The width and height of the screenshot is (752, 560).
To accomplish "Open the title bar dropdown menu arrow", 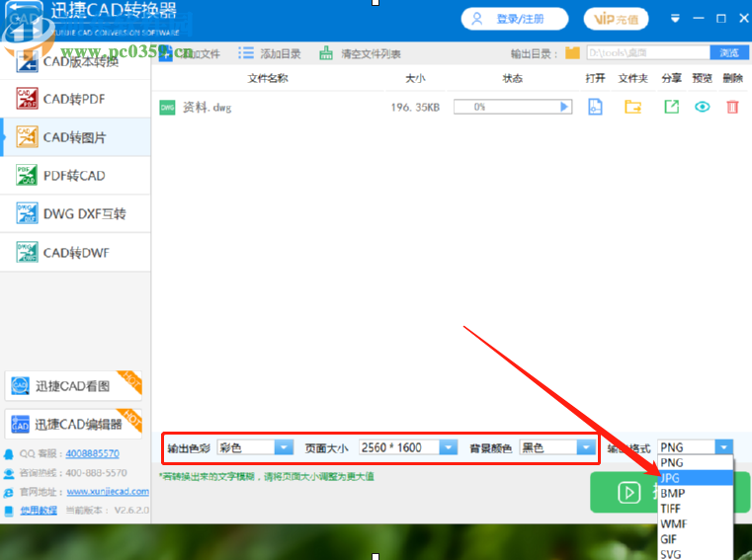I will tap(675, 19).
